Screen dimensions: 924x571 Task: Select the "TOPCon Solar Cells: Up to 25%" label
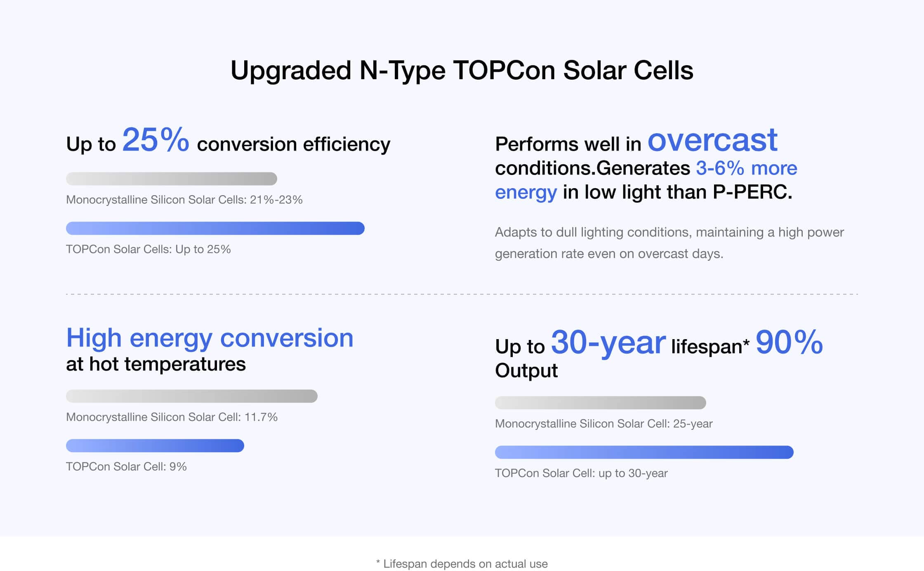pos(148,249)
